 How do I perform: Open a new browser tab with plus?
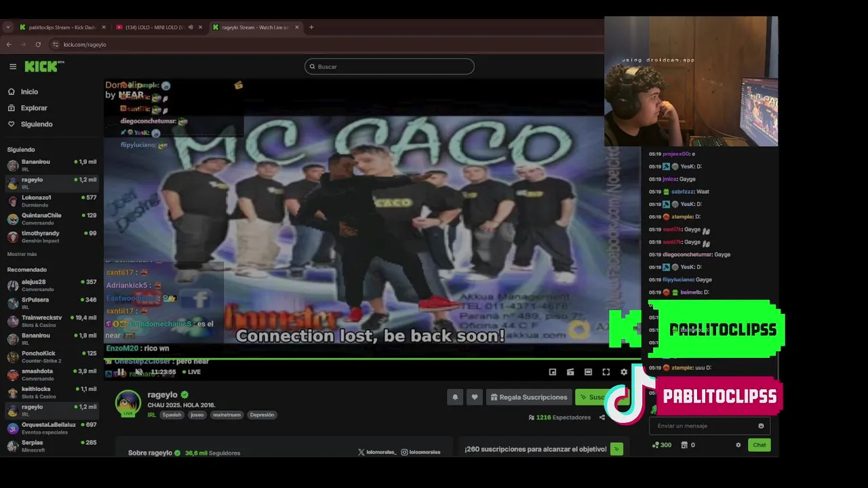point(311,27)
